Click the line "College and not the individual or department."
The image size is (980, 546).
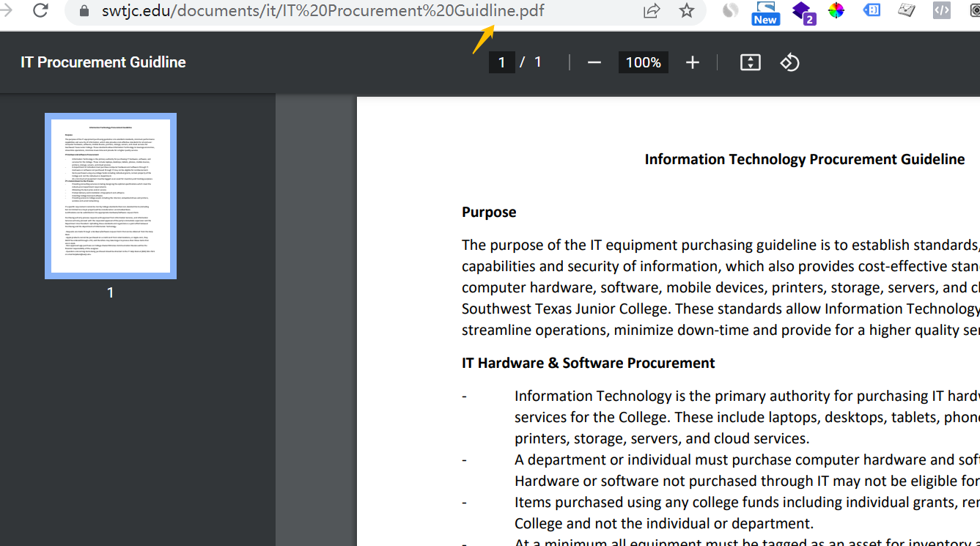(664, 523)
